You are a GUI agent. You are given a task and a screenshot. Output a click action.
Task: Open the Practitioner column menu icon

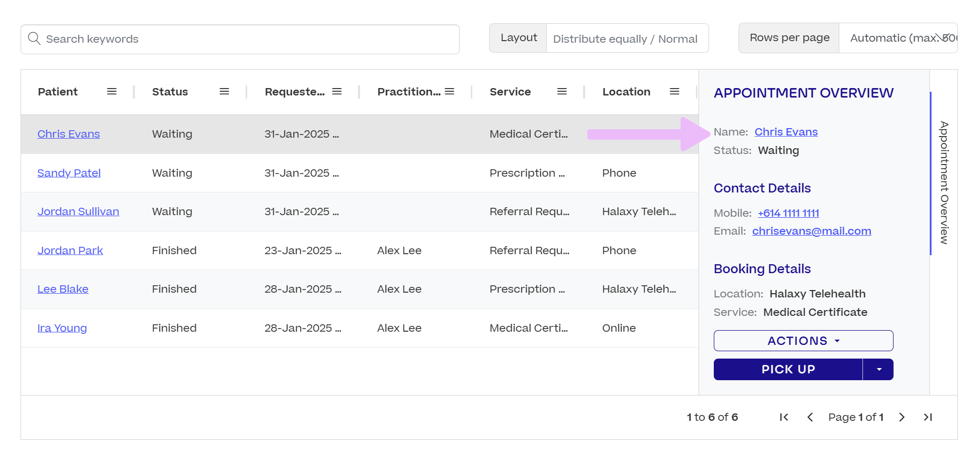449,91
